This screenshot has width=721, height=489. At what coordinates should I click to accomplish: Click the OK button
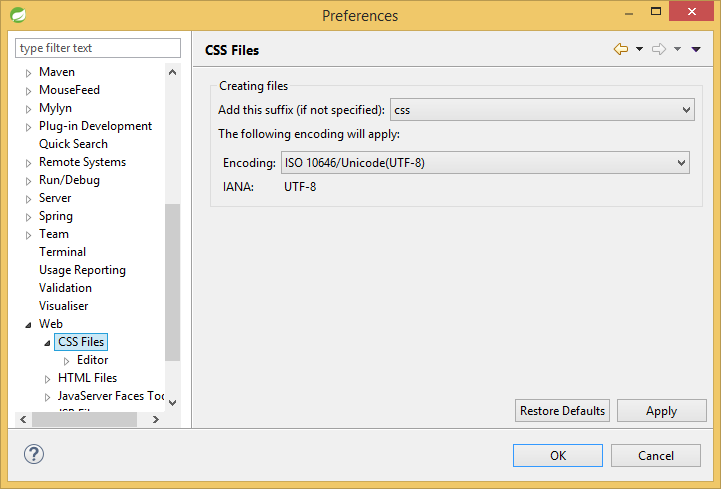557,456
